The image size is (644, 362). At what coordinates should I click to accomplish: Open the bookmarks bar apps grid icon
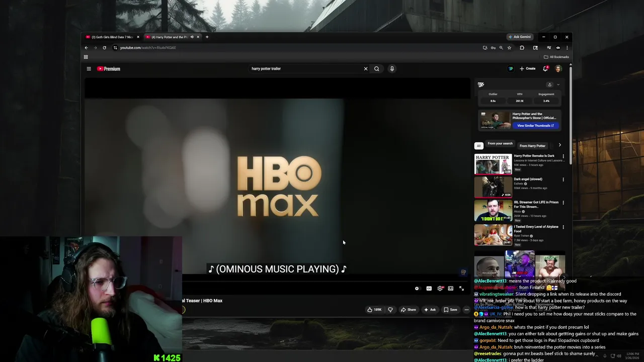tap(86, 57)
